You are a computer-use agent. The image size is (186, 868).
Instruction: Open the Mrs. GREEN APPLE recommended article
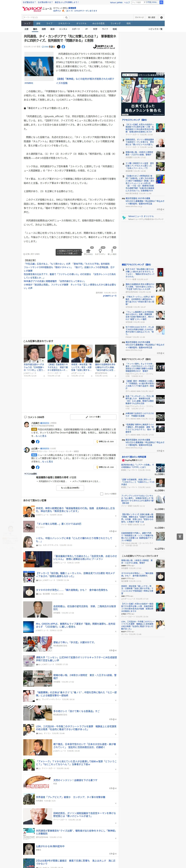point(76,625)
